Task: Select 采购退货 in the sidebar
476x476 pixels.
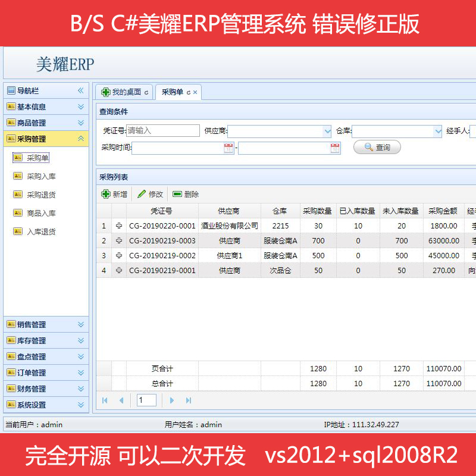Action: (40, 195)
